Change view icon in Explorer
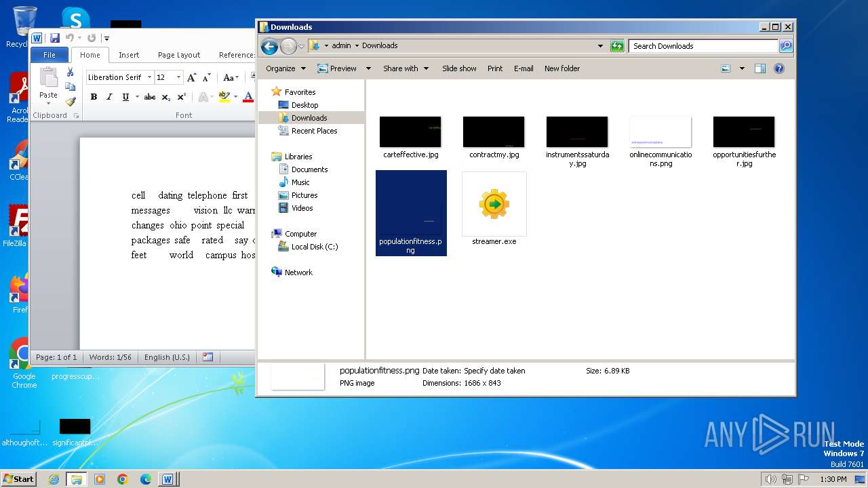Viewport: 868px width, 488px height. 726,68
